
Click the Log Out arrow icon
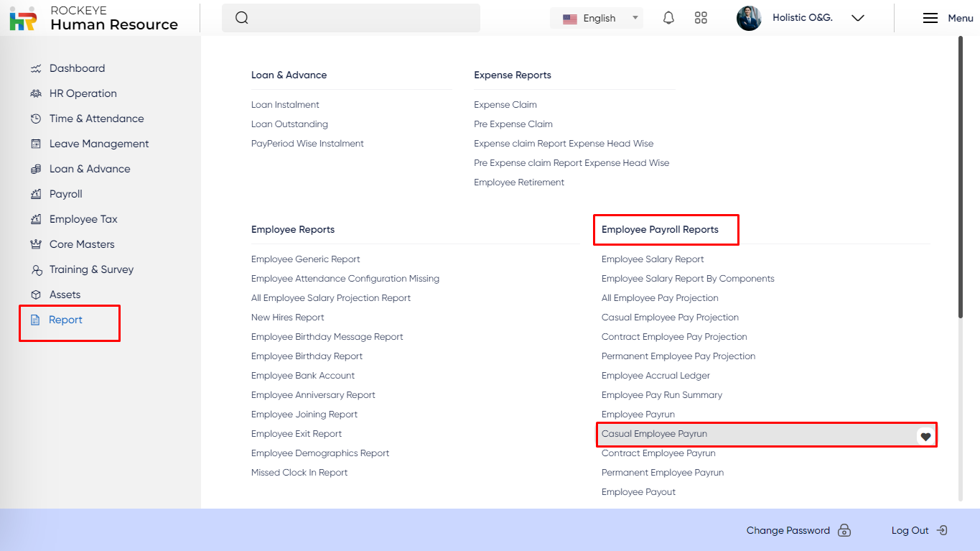coord(942,530)
